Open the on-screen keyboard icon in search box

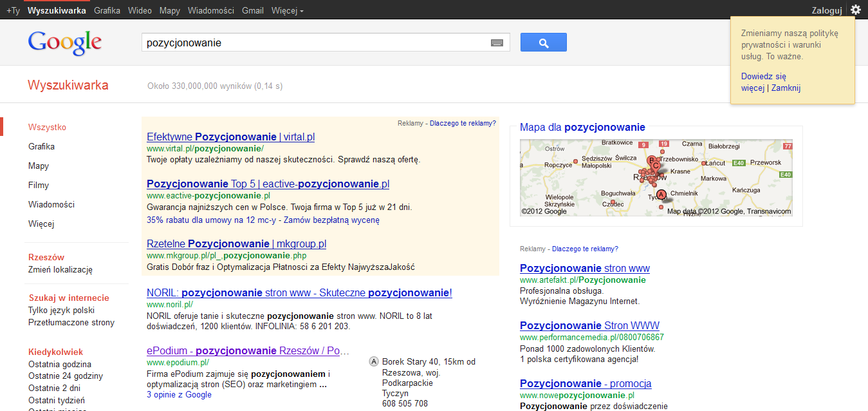(497, 43)
